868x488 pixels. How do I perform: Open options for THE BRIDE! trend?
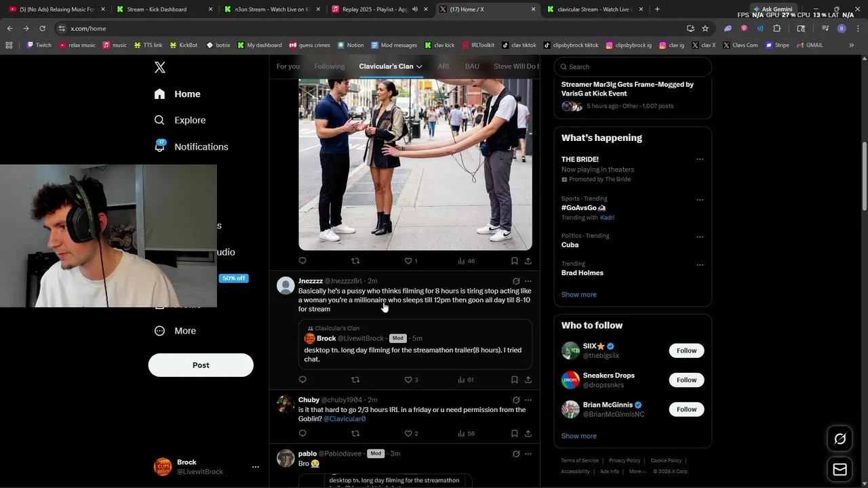point(700,159)
